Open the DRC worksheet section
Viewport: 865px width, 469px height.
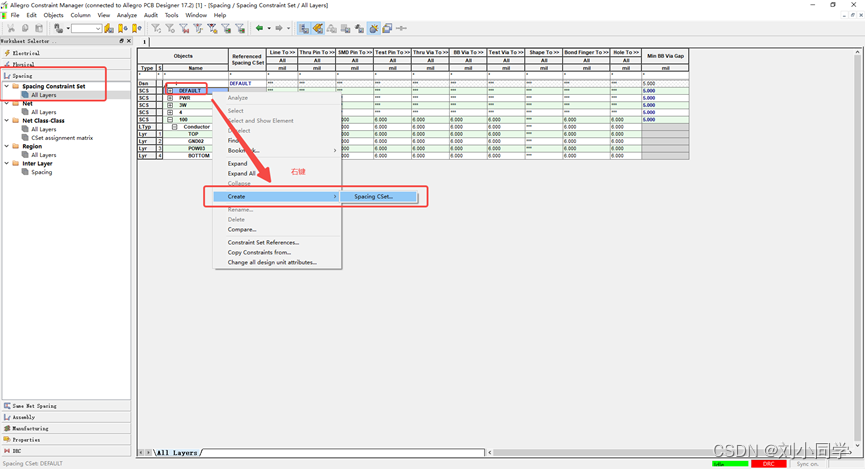pos(17,451)
